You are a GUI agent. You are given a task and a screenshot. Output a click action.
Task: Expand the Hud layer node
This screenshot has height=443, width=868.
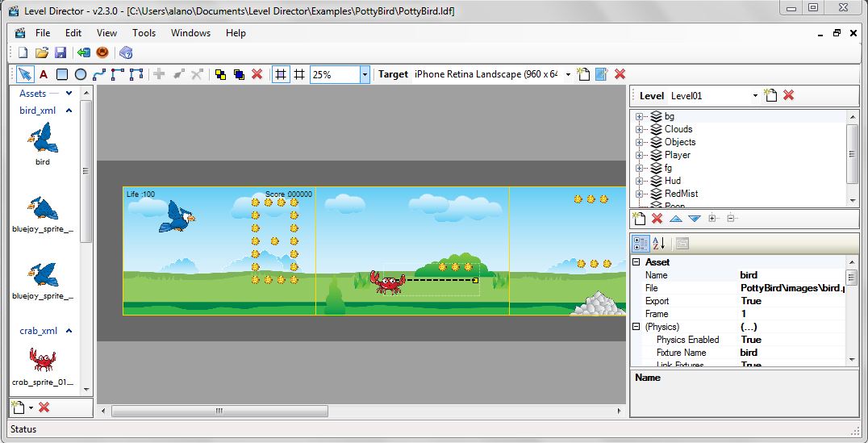click(639, 181)
